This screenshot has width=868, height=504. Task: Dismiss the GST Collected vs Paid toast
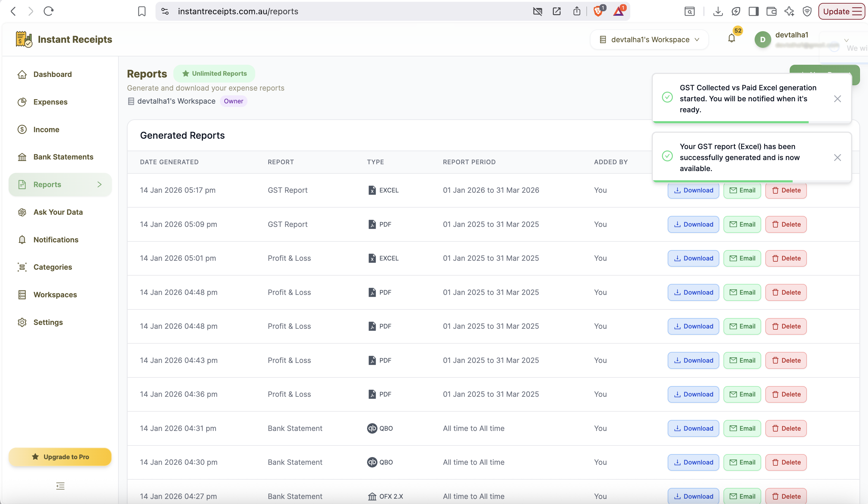tap(837, 99)
